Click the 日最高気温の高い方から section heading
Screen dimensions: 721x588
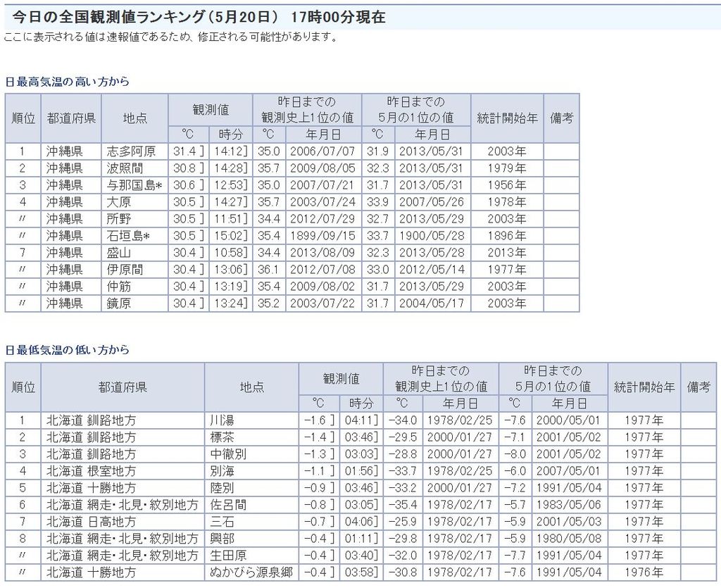pos(68,82)
